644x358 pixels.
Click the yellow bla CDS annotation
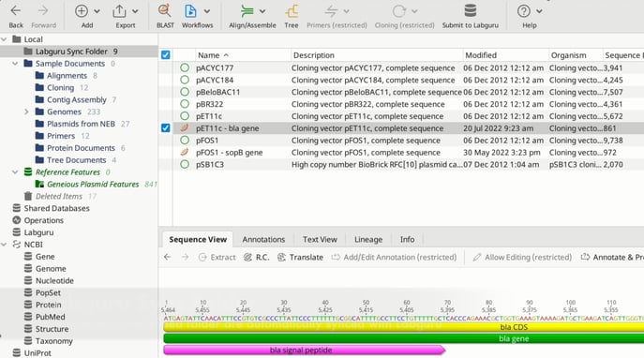point(404,327)
